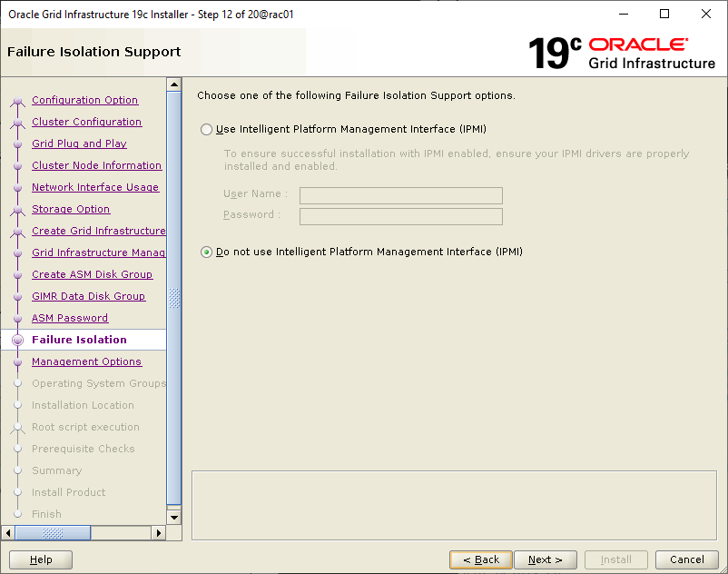Screen dimensions: 728x574
Task: Cancel the Grid Infrastructure installation
Action: pos(686,559)
